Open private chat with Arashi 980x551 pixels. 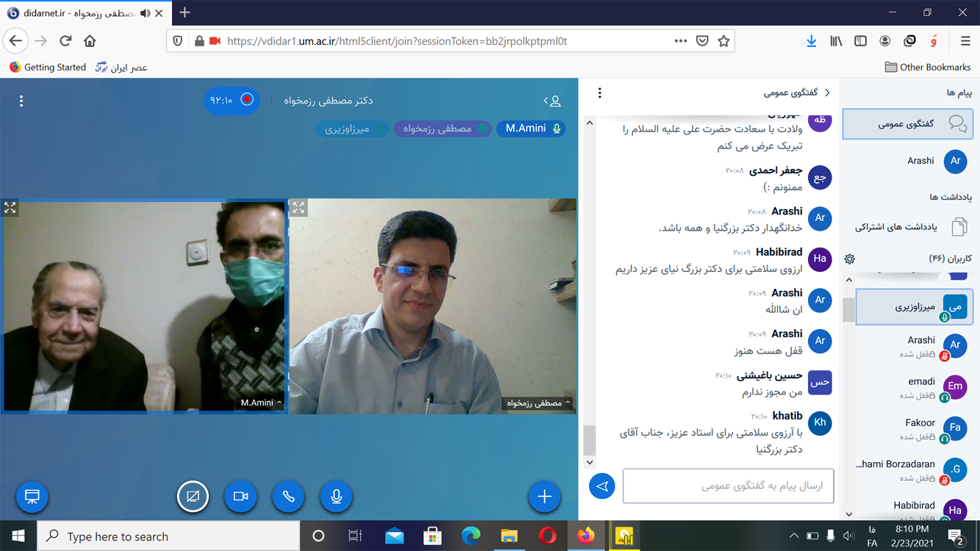[x=934, y=161]
